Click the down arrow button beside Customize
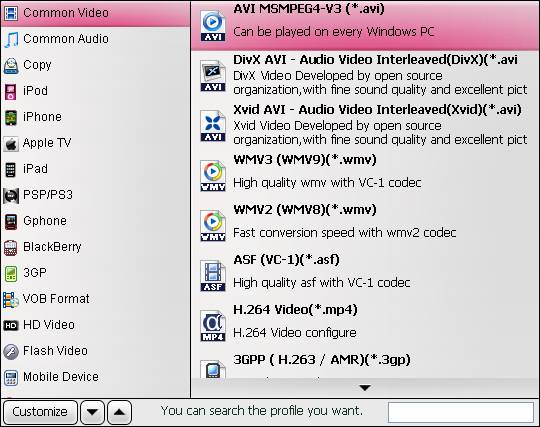The height and width of the screenshot is (427, 540). tap(92, 412)
